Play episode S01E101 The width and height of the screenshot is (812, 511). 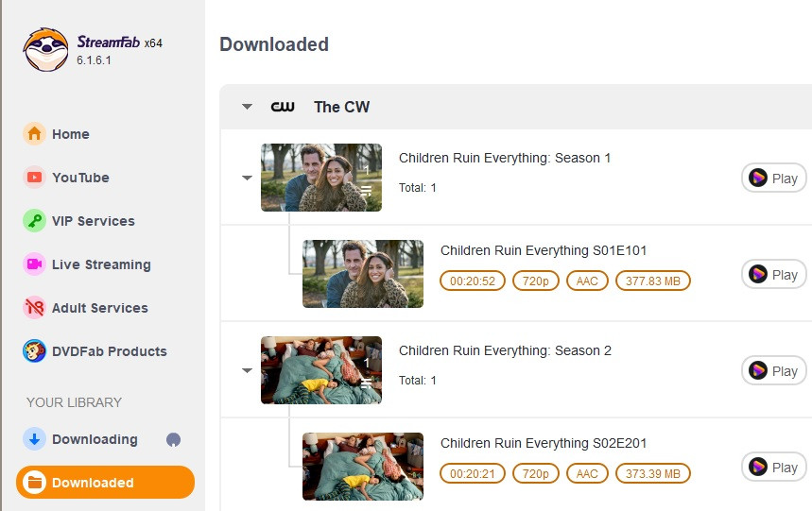pyautogui.click(x=773, y=274)
